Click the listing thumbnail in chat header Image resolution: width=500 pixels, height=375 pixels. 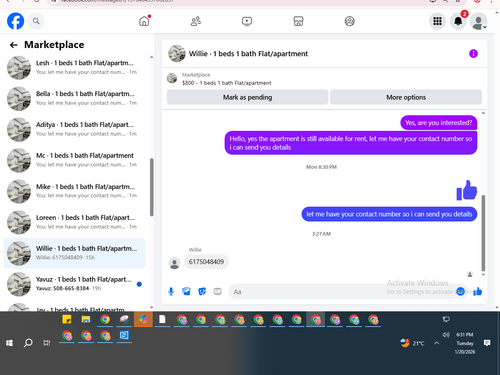pyautogui.click(x=172, y=78)
